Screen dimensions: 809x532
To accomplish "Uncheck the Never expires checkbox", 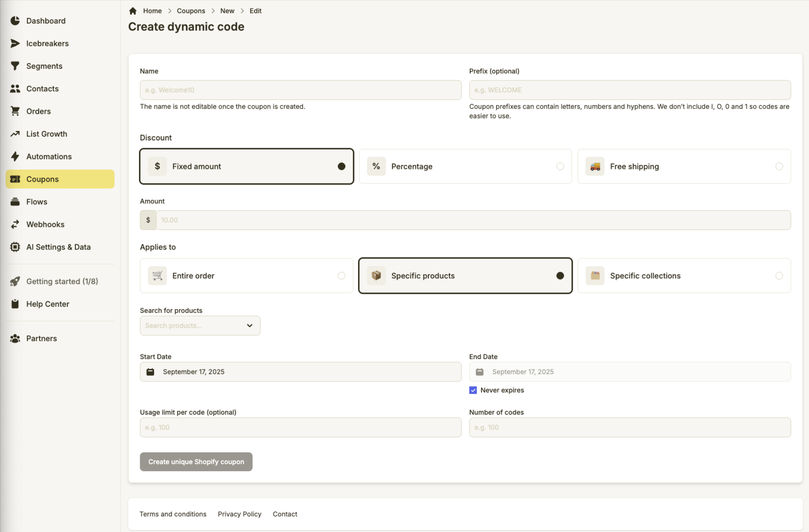I will (473, 390).
